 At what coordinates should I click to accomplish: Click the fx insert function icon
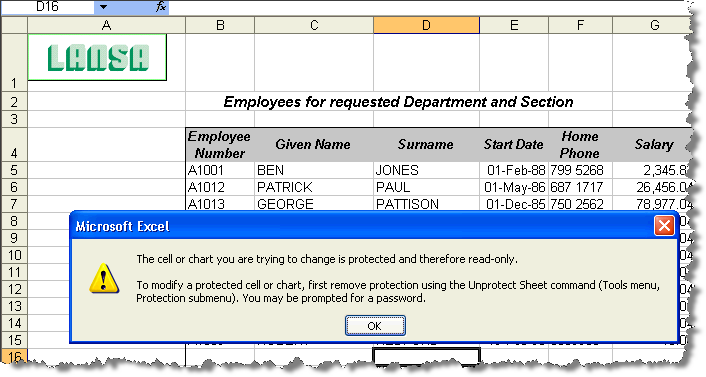click(161, 7)
